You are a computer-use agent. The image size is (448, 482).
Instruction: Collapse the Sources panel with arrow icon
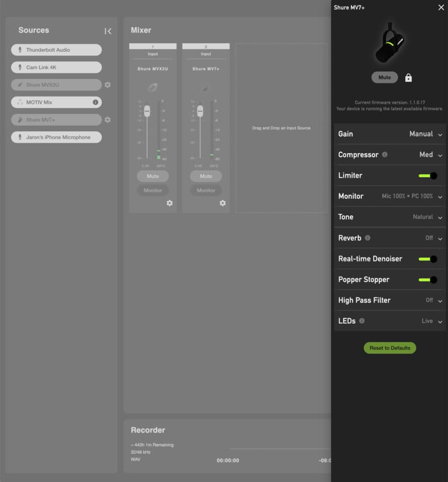[x=108, y=31]
